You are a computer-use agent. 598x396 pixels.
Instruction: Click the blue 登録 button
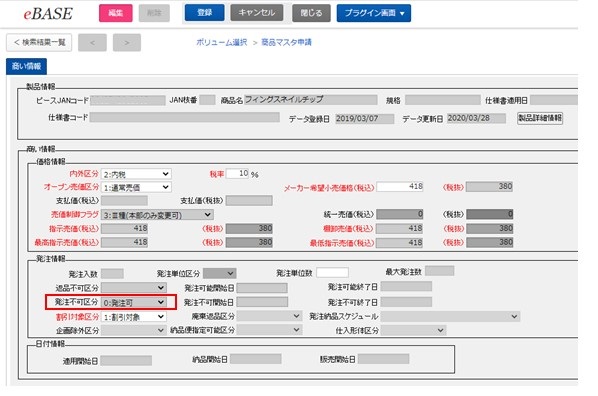[x=204, y=13]
